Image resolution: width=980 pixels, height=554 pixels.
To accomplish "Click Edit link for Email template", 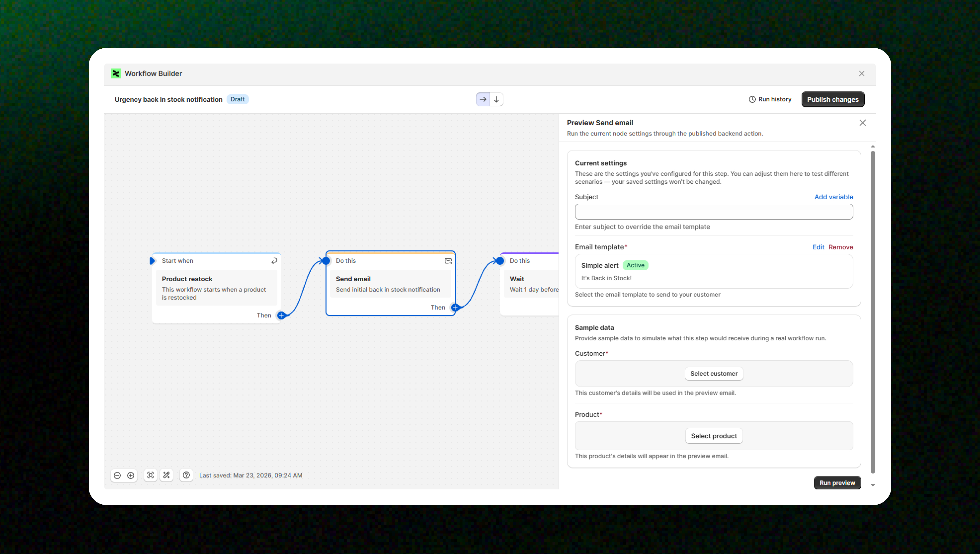I will click(818, 247).
